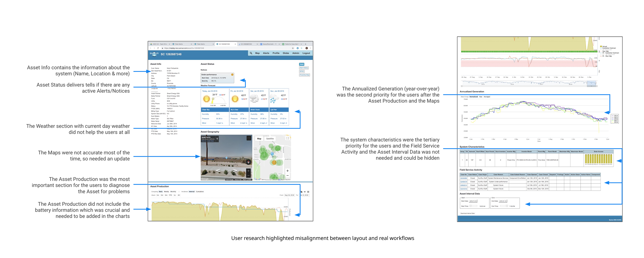This screenshot has height=258, width=644.
Task: Click the Alert History button
Action: pyautogui.click(x=304, y=68)
